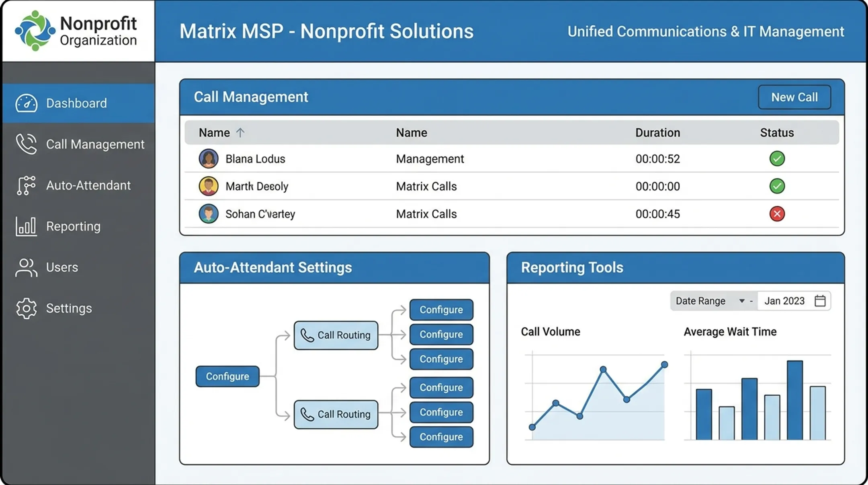Start a call with New Call button
868x485 pixels.
794,97
